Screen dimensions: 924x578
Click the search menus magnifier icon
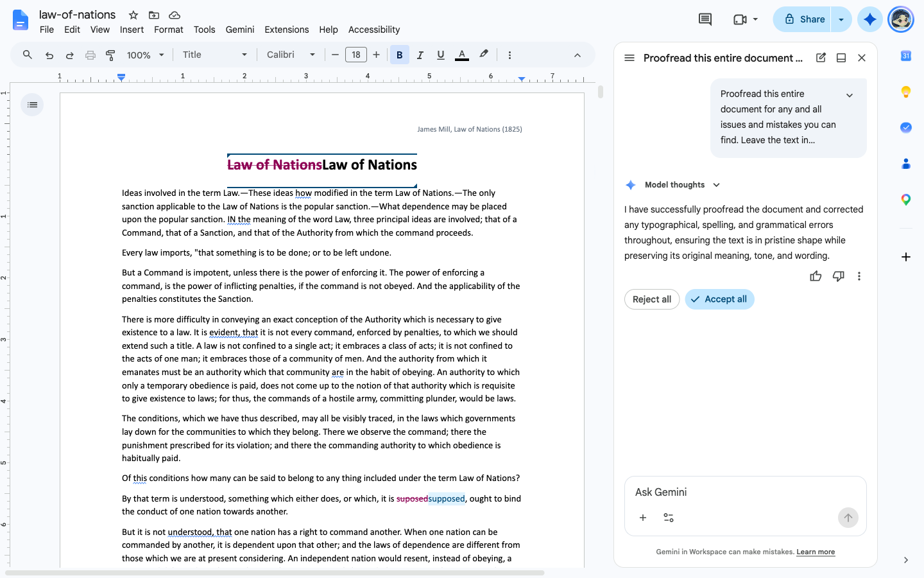point(28,55)
